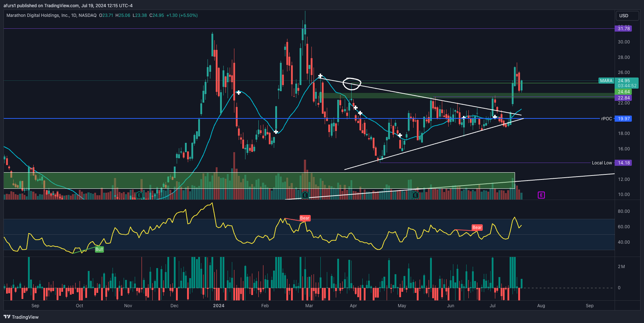The width and height of the screenshot is (644, 323).
Task: Click the Marathon Digital Holdings symbol title
Action: pos(51,15)
